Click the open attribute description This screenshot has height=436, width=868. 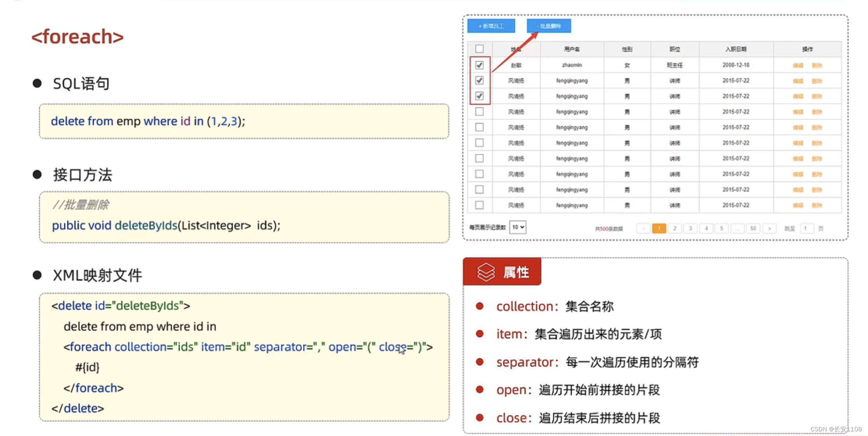(578, 390)
